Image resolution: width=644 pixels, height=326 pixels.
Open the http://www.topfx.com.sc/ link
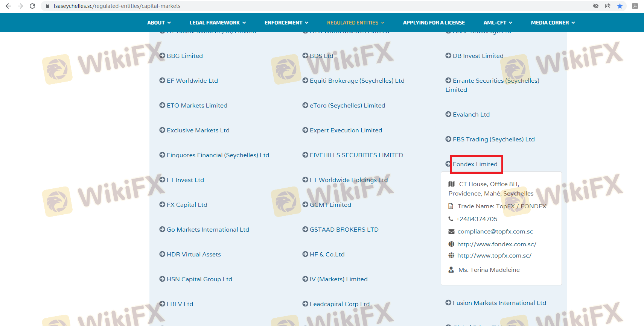[494, 256]
